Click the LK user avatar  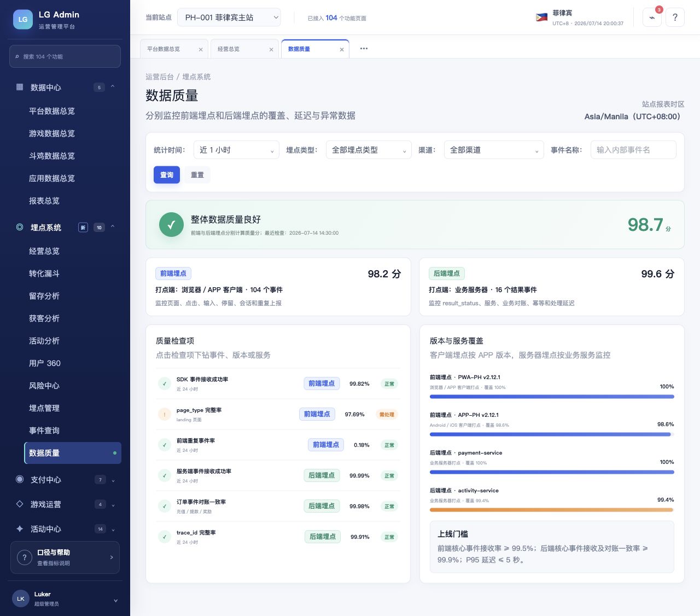coord(21,598)
